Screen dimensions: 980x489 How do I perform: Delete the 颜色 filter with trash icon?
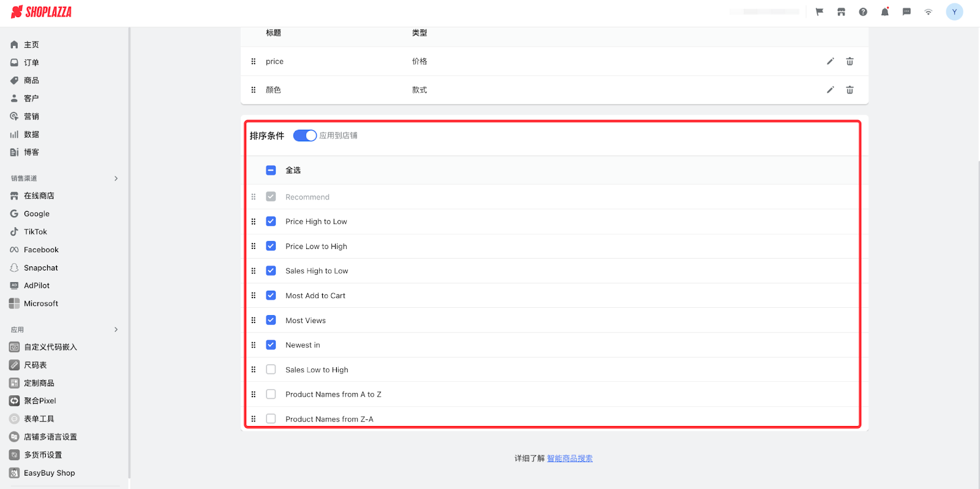[x=850, y=90]
